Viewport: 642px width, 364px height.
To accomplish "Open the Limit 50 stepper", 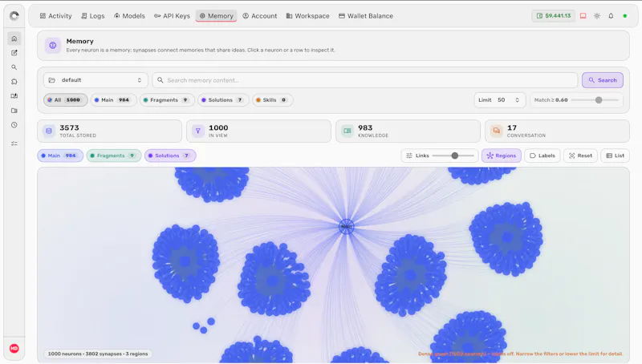I will (499, 99).
